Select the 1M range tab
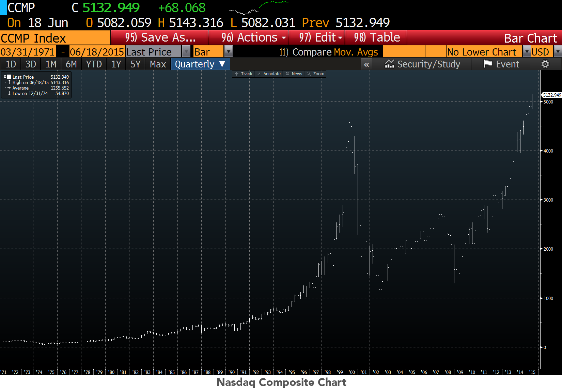 (51, 64)
